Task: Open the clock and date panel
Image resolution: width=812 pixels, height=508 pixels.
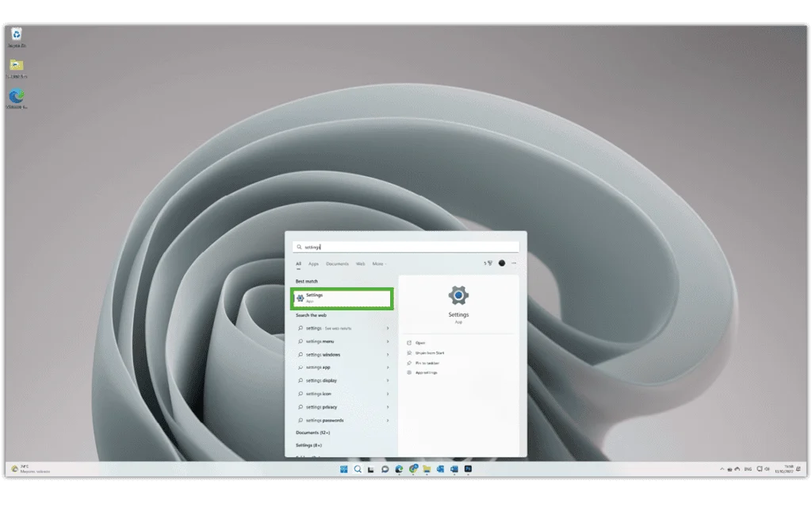Action: pyautogui.click(x=784, y=469)
